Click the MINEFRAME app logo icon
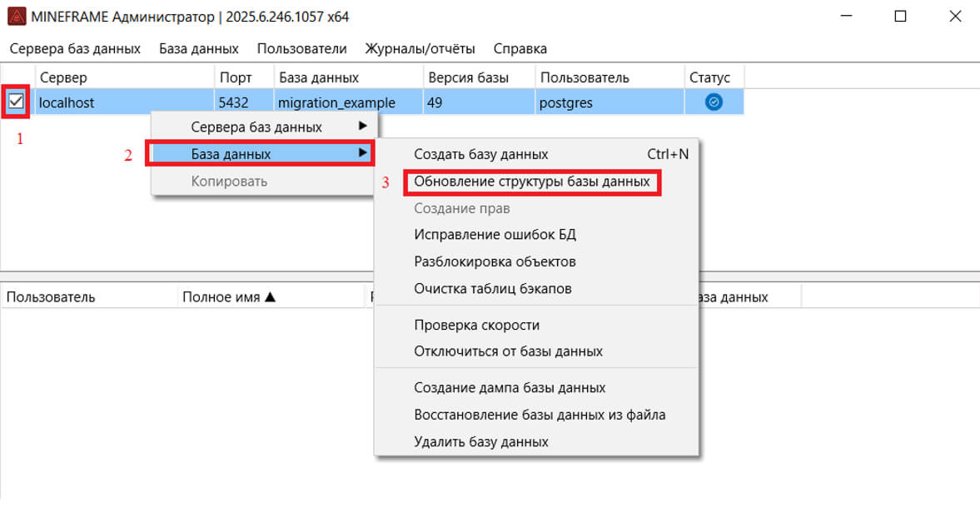 tap(17, 17)
